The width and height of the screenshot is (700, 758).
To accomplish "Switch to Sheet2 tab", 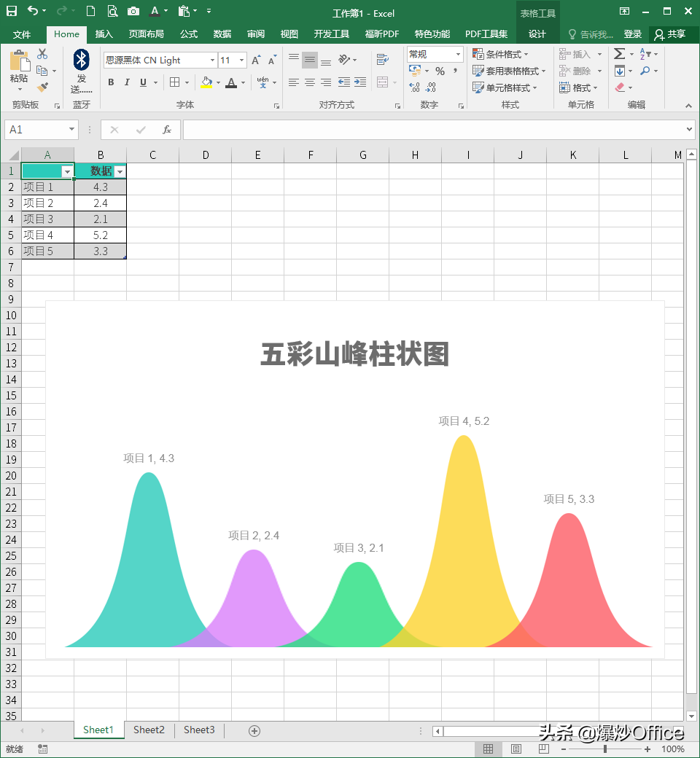I will point(149,730).
